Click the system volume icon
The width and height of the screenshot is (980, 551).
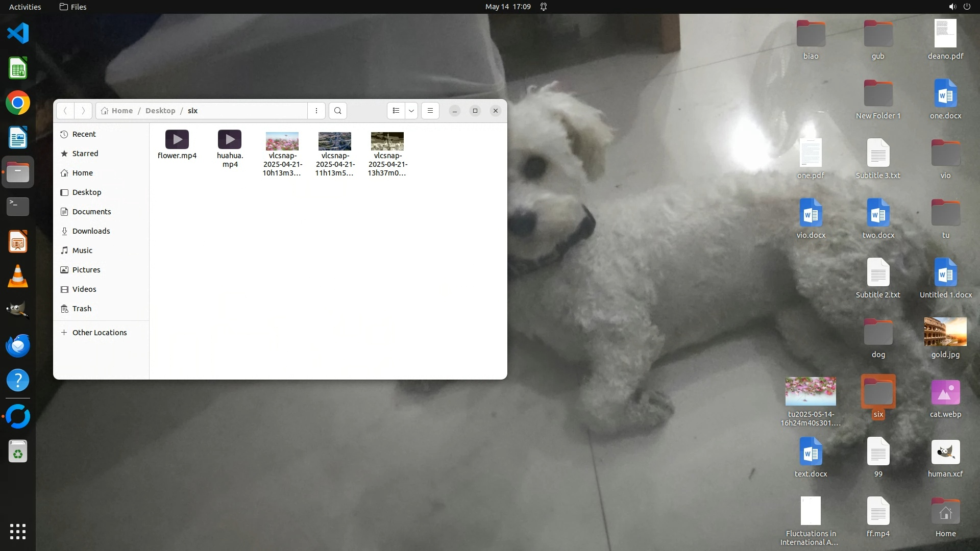(952, 7)
